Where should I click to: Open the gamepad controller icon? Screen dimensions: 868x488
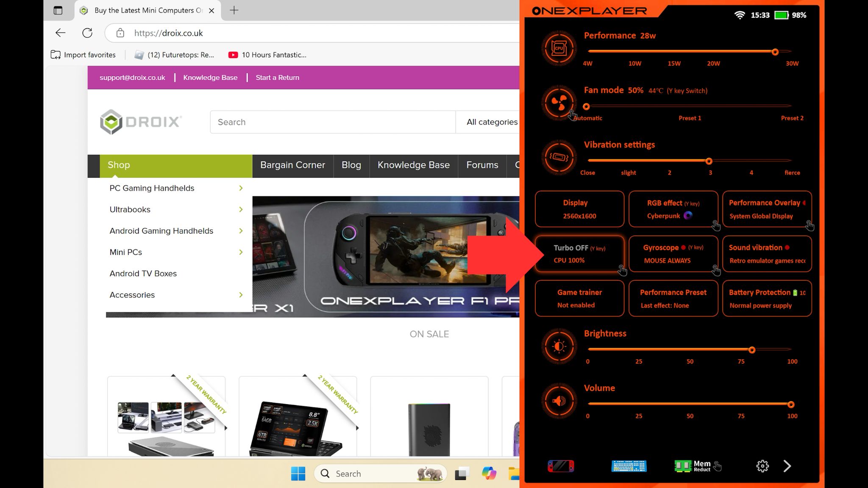point(561,466)
